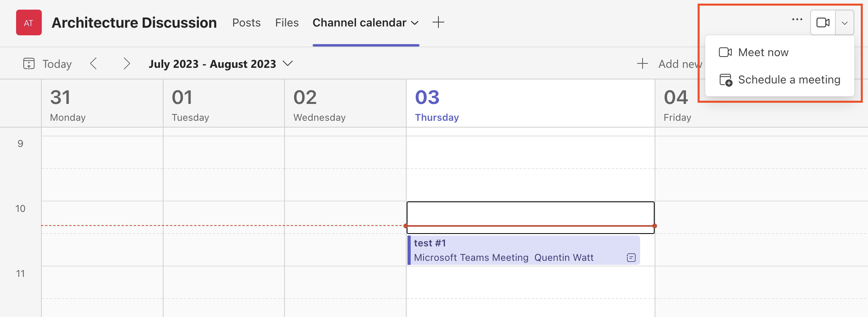Choose Schedule a meeting option
868x317 pixels.
pyautogui.click(x=788, y=80)
